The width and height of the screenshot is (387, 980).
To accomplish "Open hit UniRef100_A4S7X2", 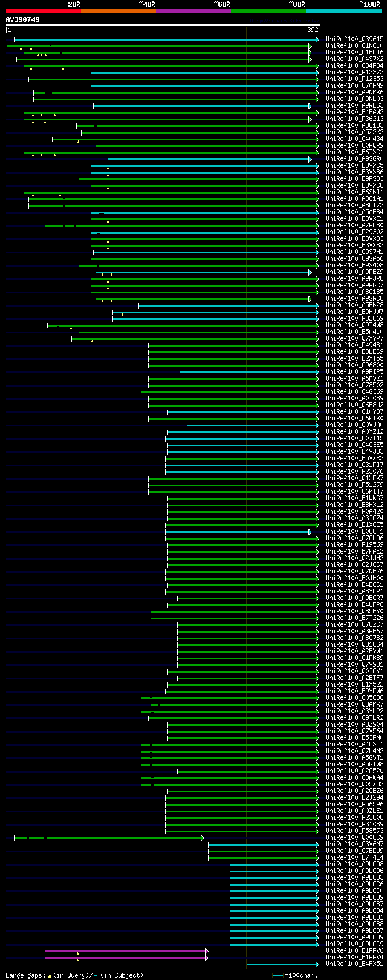I will tap(354, 59).
